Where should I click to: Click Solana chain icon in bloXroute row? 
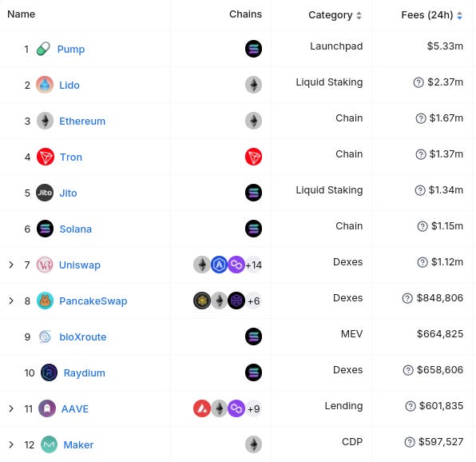pyautogui.click(x=253, y=337)
